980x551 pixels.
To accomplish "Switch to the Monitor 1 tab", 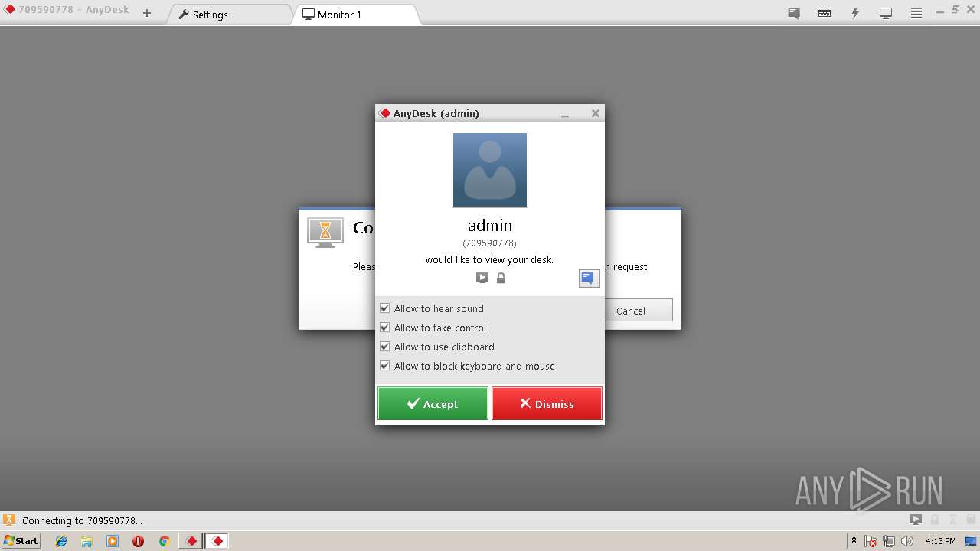I will (x=356, y=15).
